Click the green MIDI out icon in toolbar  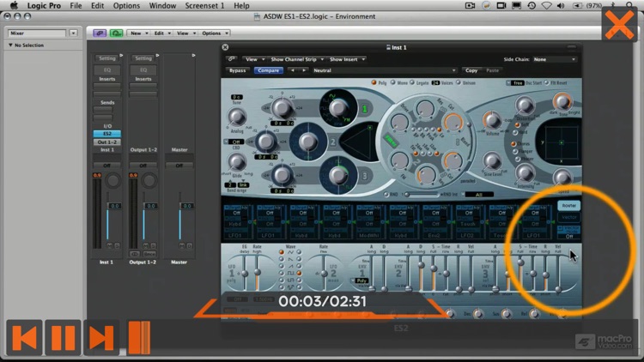(x=116, y=33)
